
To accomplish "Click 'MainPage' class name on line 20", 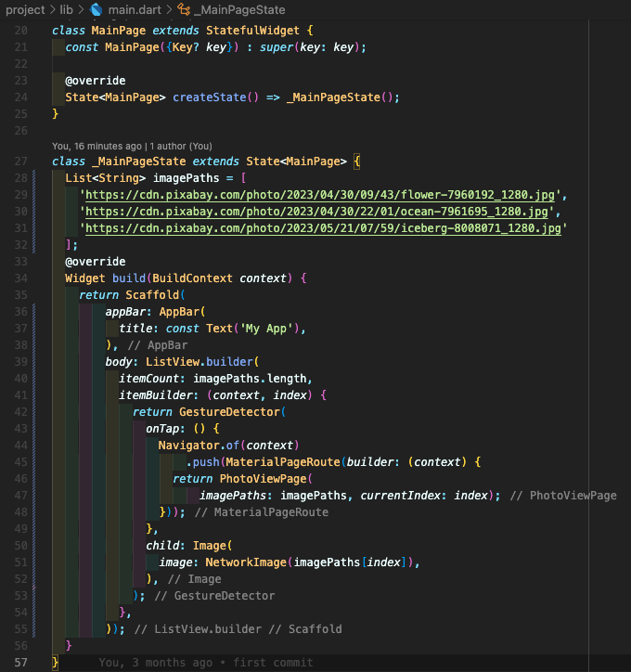I will [119, 31].
